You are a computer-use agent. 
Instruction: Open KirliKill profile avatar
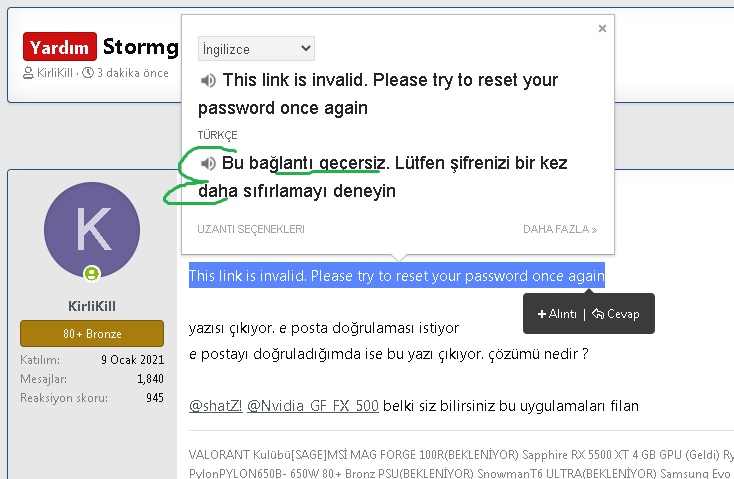coord(92,230)
